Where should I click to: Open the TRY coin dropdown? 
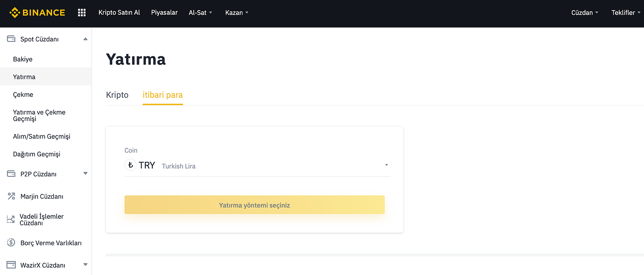tap(258, 165)
